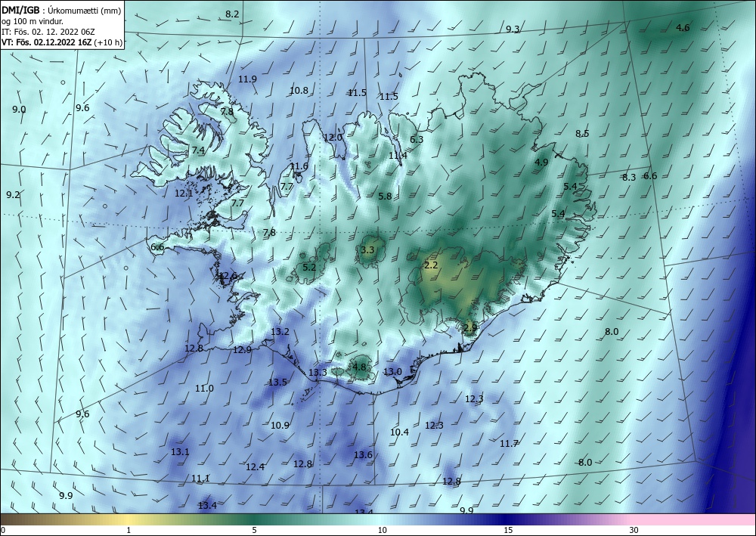Select the '10.4' value label

399,432
